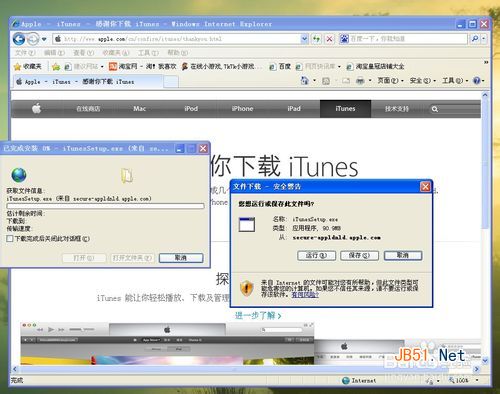Open the 页面(P) command bar menu
Image resolution: width=500 pixels, height=394 pixels.
pyautogui.click(x=391, y=81)
